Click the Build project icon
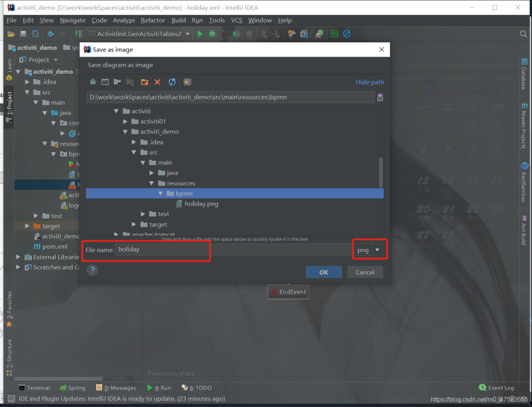The image size is (532, 407). click(x=78, y=34)
